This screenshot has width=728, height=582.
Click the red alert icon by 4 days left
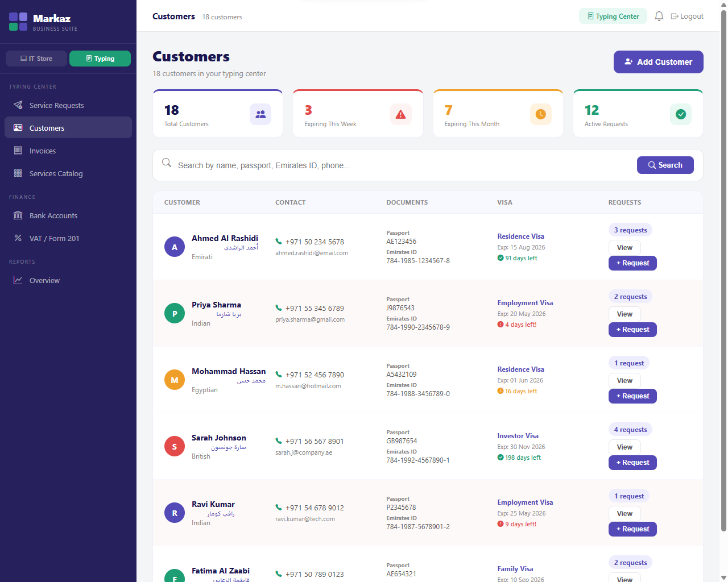(500, 325)
